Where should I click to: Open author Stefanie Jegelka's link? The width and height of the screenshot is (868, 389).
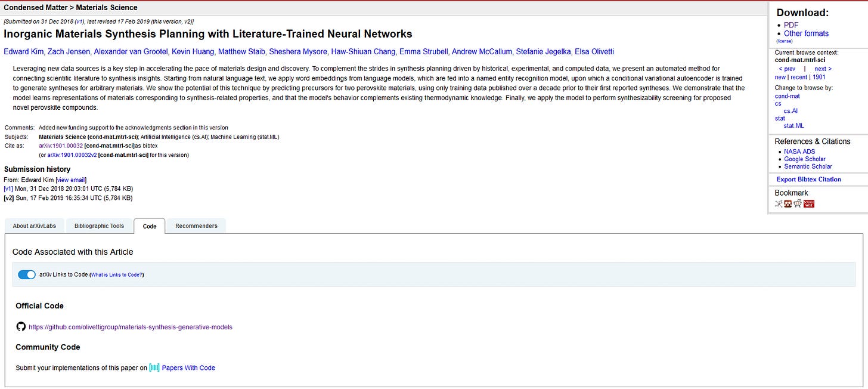coord(542,51)
